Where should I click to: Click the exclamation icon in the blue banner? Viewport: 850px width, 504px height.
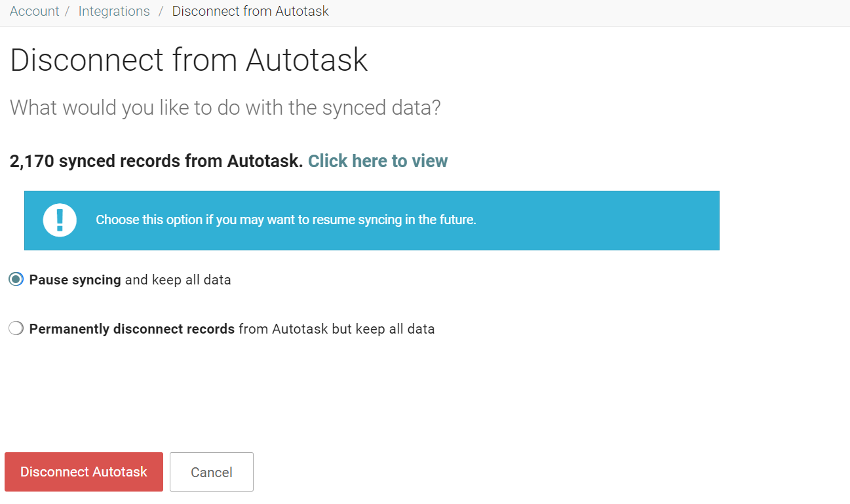(x=60, y=220)
